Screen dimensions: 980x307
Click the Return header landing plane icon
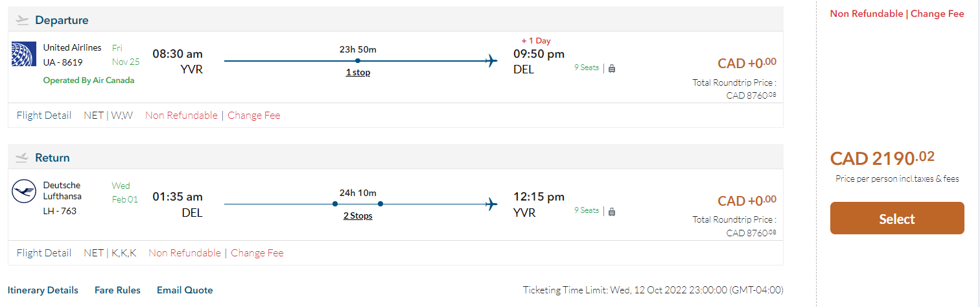(x=23, y=158)
